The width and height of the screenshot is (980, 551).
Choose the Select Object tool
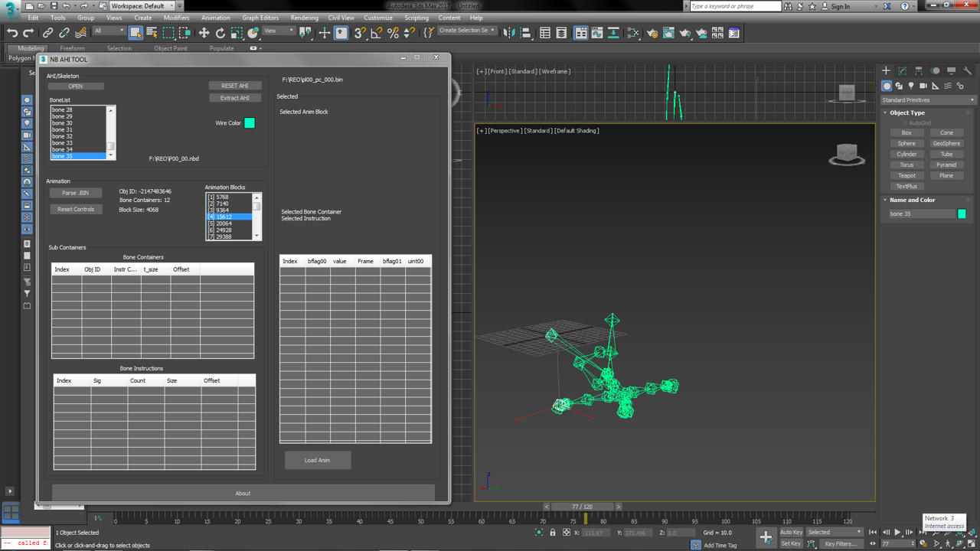coord(136,33)
